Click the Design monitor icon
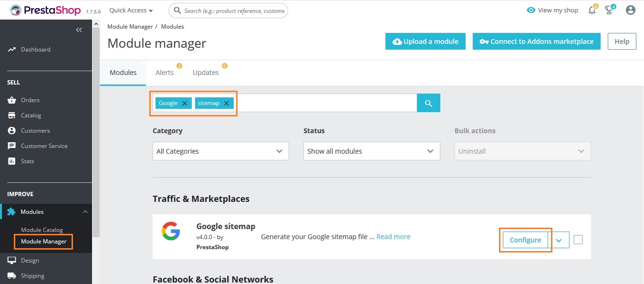This screenshot has width=644, height=284. coord(12,261)
